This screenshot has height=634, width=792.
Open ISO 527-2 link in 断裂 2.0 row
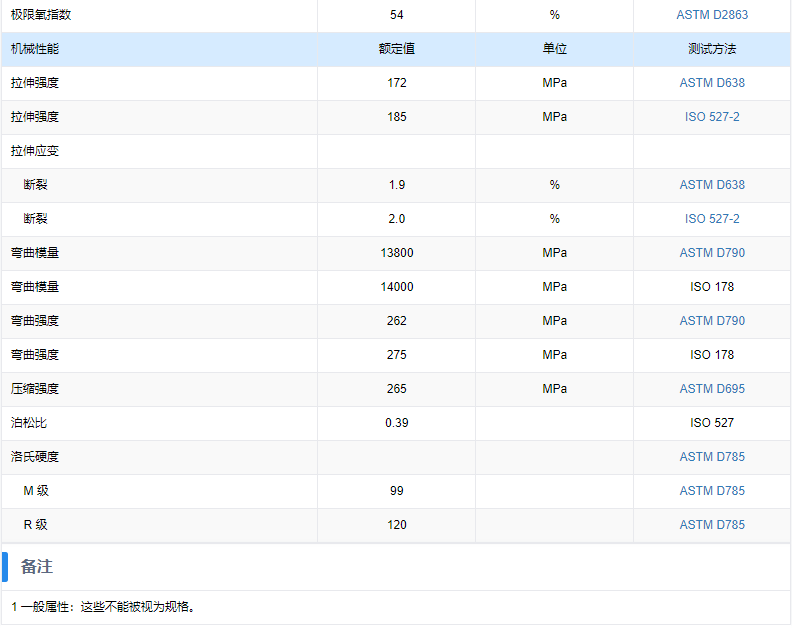click(x=712, y=219)
